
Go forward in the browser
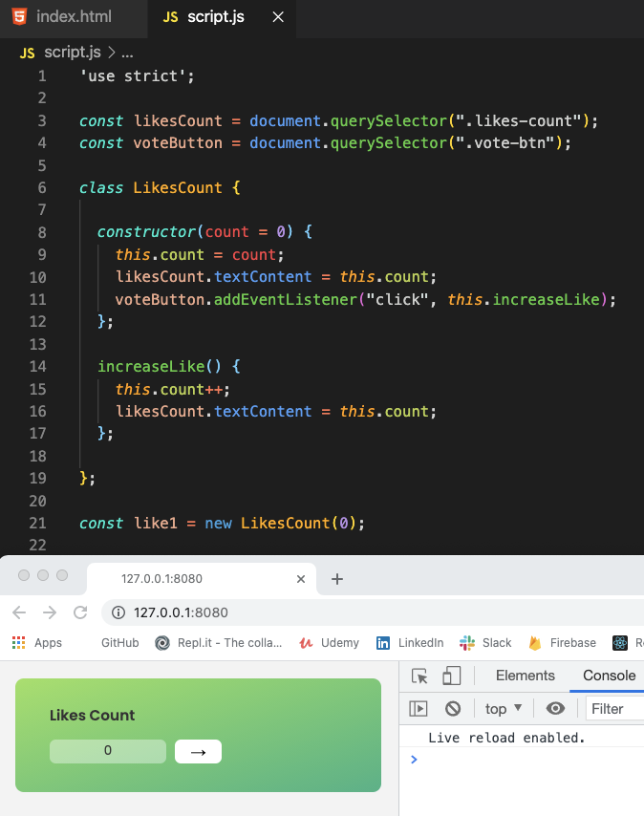pyautogui.click(x=50, y=612)
